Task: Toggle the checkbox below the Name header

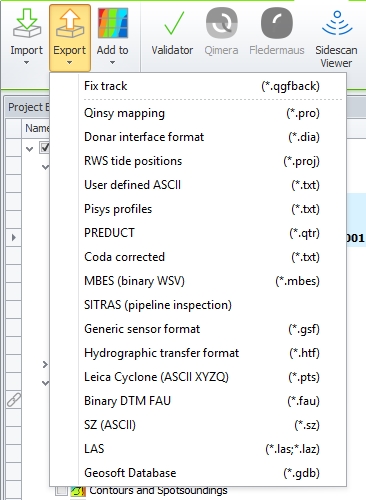Action: click(x=44, y=147)
